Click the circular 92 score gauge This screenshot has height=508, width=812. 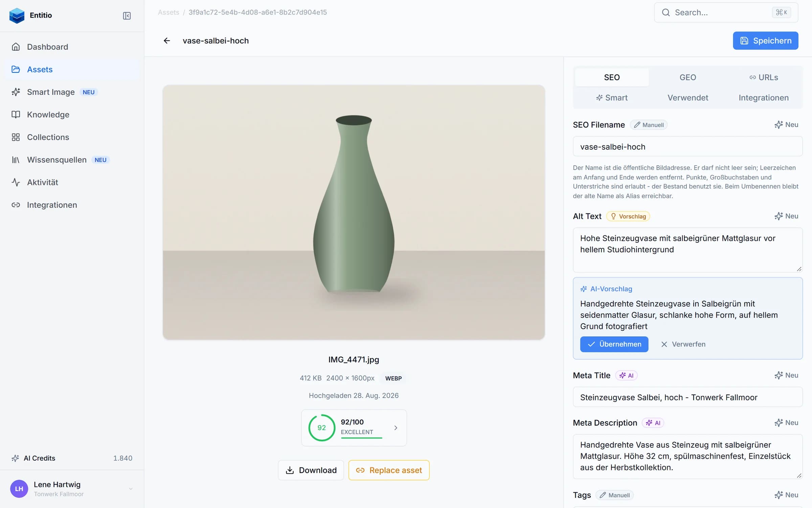[x=321, y=428]
